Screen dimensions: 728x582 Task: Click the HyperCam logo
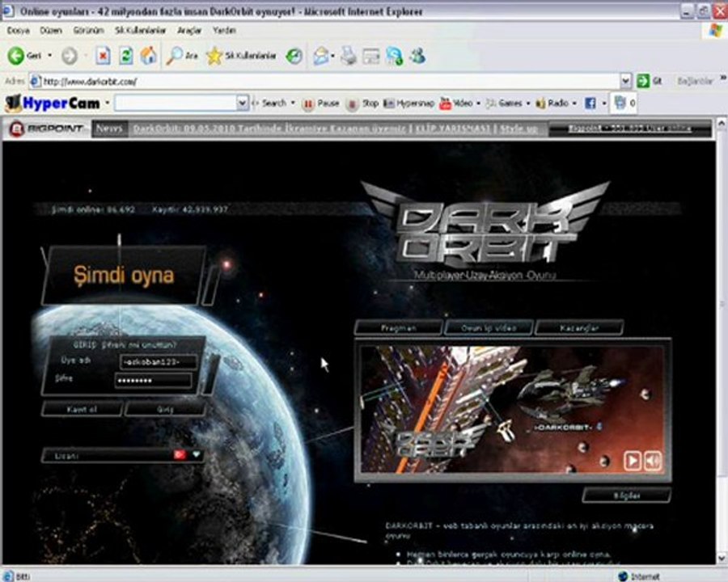coord(53,103)
